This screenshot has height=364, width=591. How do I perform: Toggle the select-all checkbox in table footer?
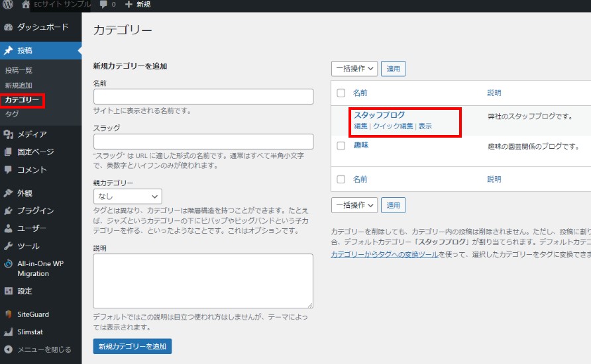(341, 179)
